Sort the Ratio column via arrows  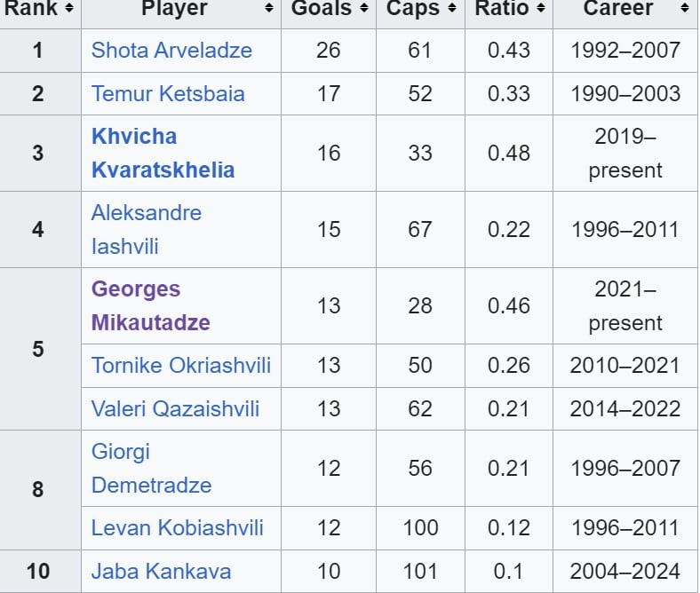539,9
